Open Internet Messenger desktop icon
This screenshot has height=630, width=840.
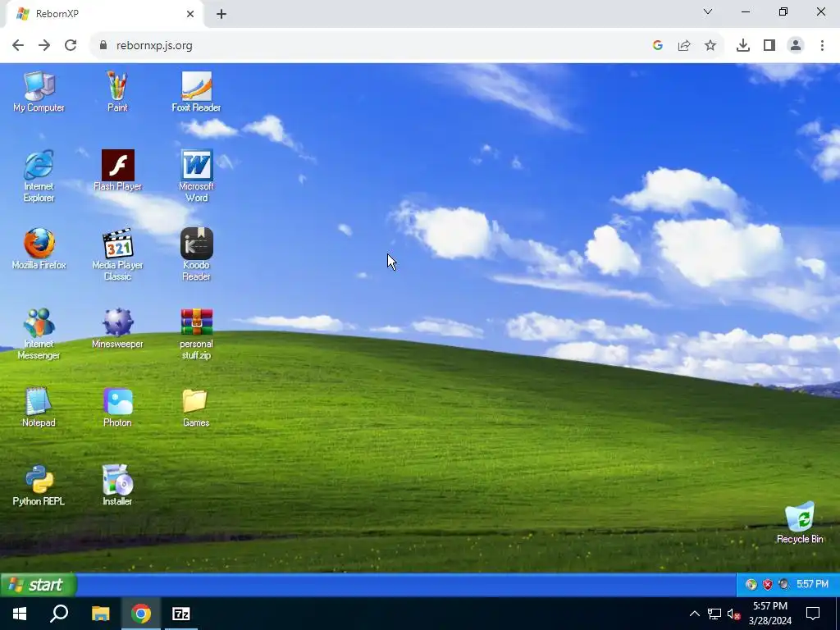tap(39, 334)
